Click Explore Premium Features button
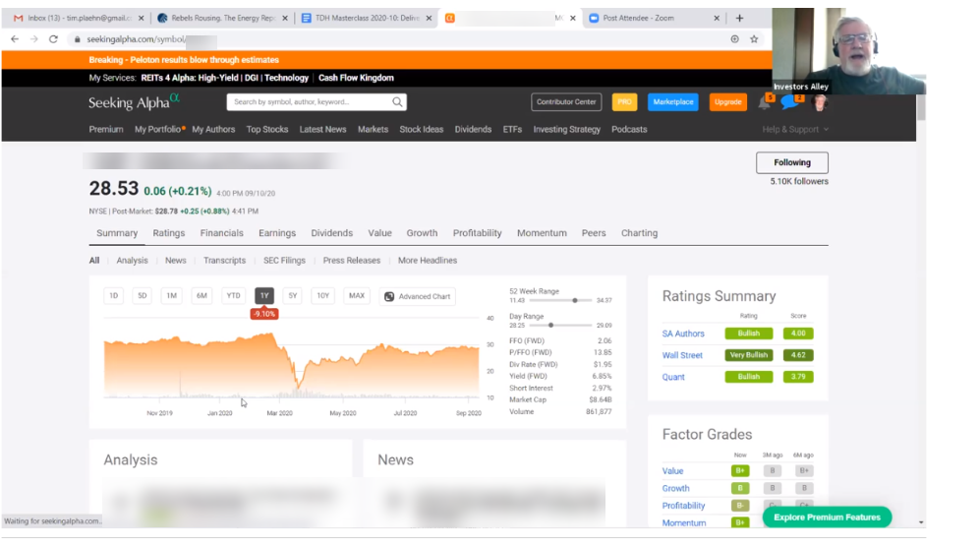Screen dimensions: 980x548 [x=827, y=518]
